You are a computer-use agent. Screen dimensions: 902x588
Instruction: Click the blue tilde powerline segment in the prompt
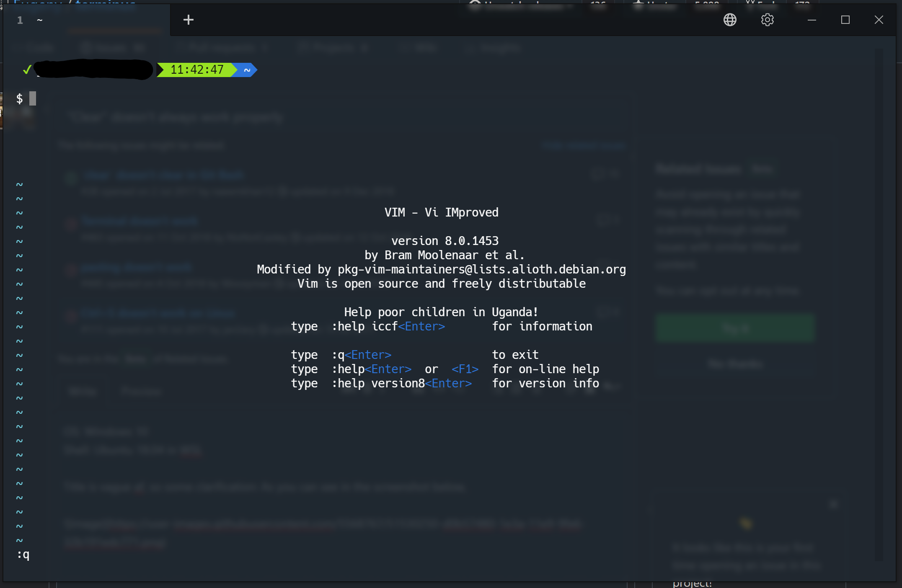click(x=246, y=70)
